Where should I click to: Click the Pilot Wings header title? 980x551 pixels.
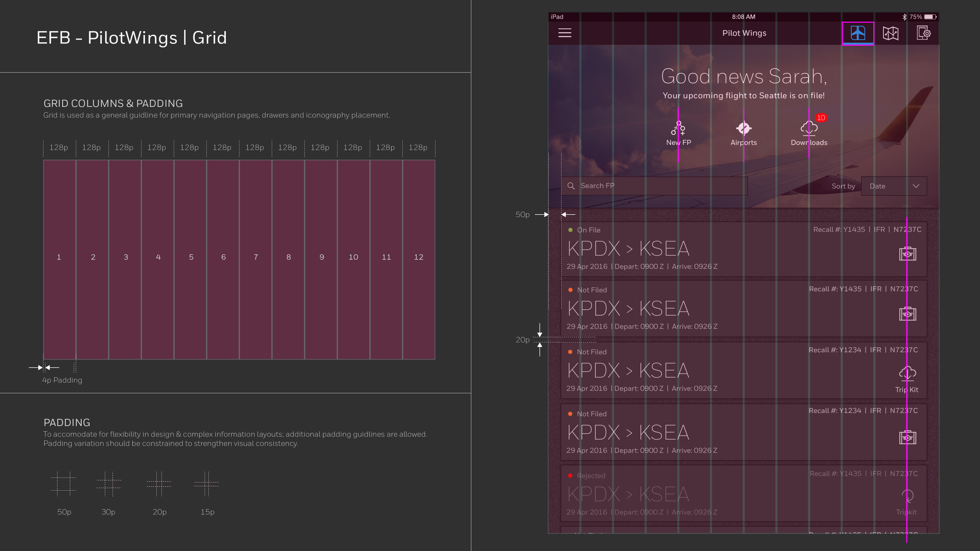click(744, 33)
